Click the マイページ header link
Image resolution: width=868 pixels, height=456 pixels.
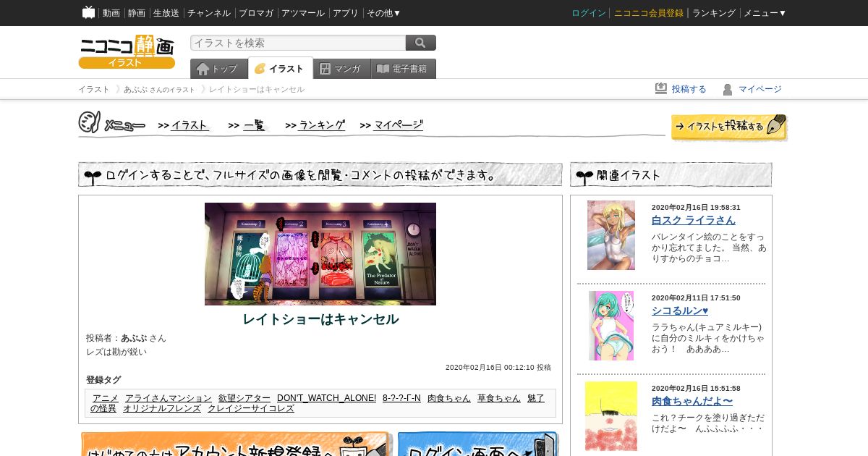[760, 89]
